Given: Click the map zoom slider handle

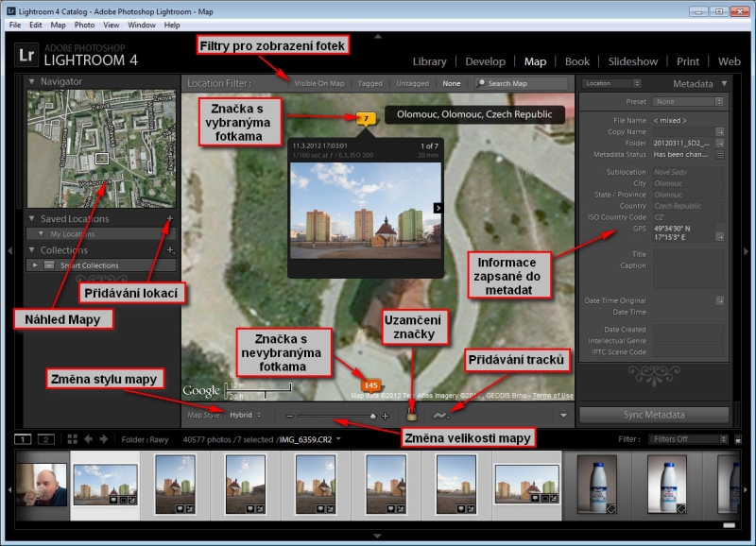Looking at the screenshot, I should tap(372, 416).
